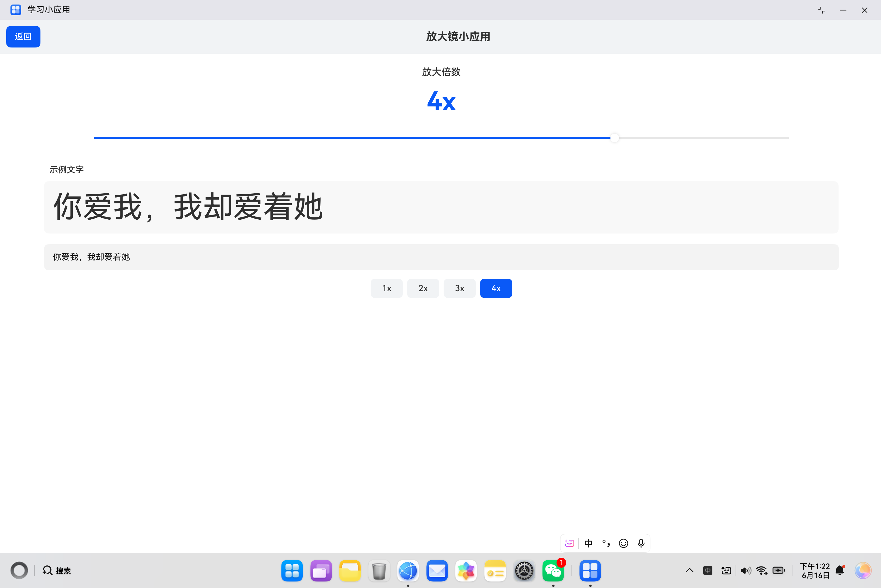Click the magnification slider thumb
This screenshot has width=881, height=588.
coord(614,138)
